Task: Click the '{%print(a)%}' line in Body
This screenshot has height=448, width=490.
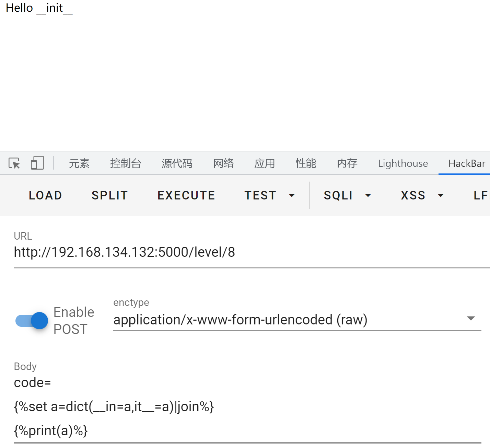Action: [51, 430]
